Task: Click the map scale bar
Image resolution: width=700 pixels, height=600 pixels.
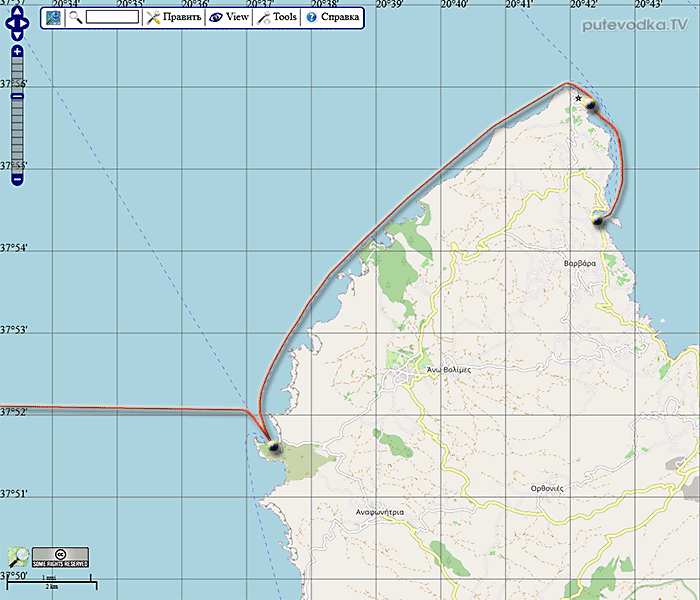Action: [52, 582]
